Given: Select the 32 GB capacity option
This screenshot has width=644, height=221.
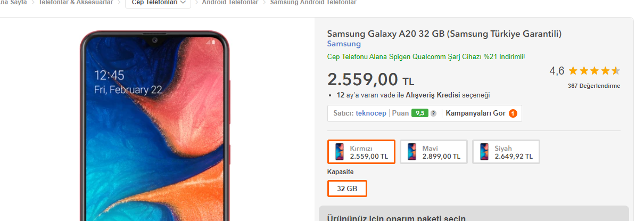Looking at the screenshot, I should [x=347, y=189].
